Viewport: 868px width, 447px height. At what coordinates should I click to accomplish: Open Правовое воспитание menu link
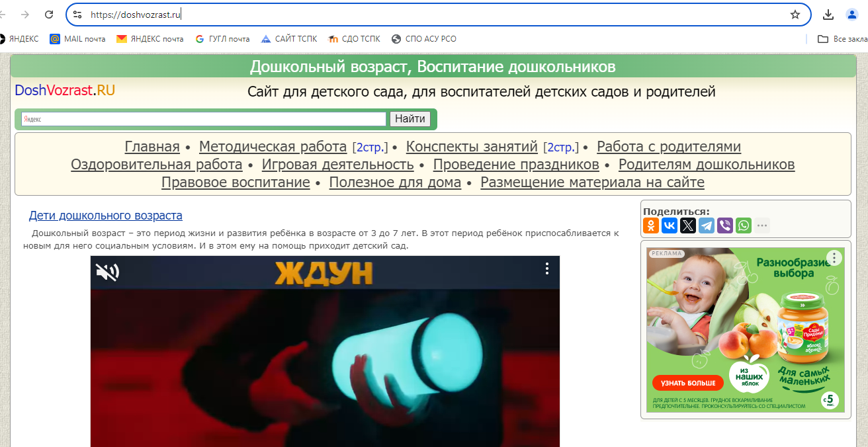tap(236, 183)
